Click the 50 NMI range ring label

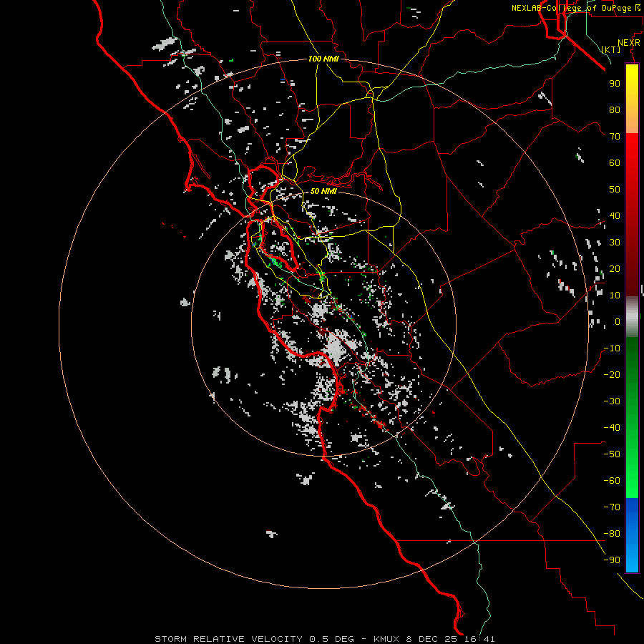(323, 191)
